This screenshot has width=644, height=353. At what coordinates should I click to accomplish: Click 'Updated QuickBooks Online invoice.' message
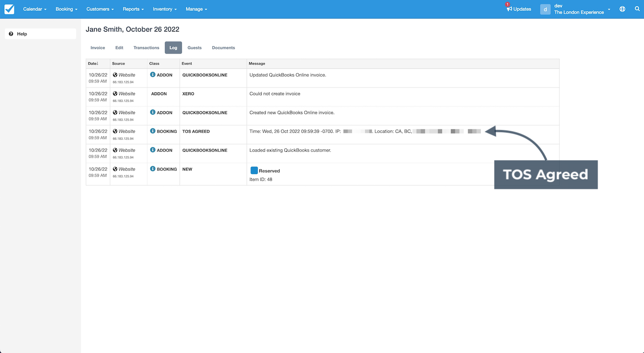(x=288, y=75)
